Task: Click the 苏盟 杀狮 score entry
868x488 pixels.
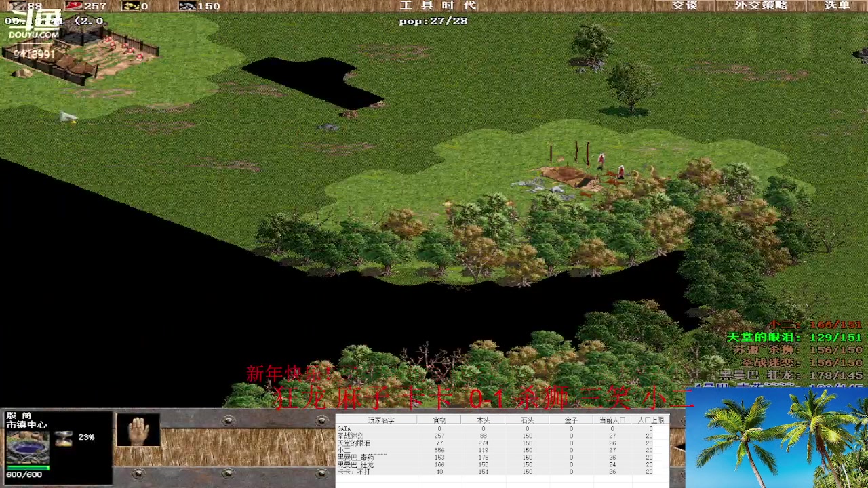Action: (x=797, y=350)
